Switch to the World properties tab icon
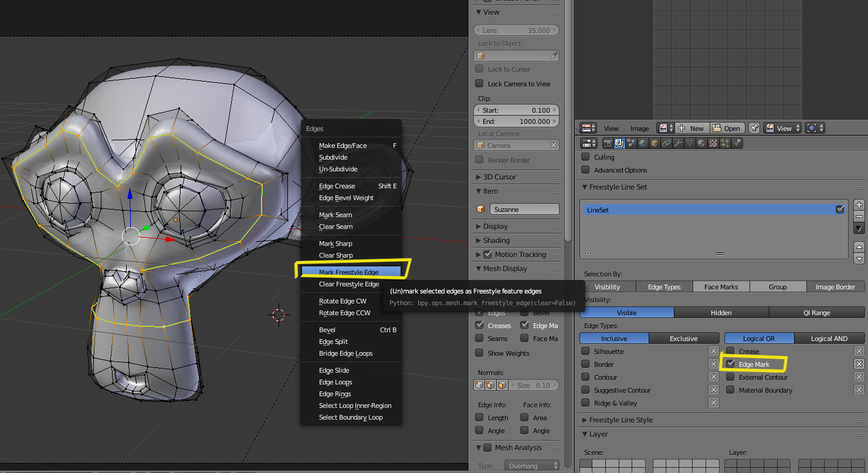Viewport: 868px width, 473px height. [643, 143]
